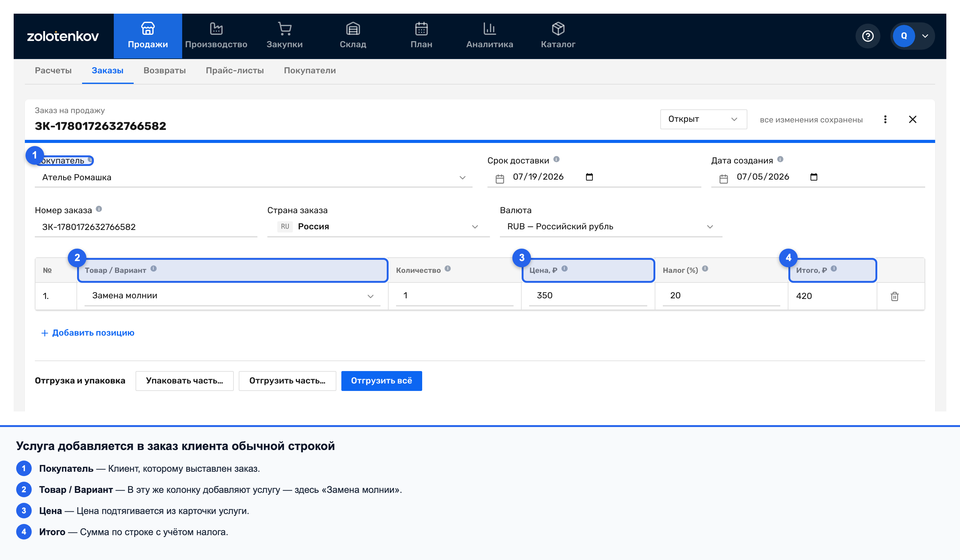Go to Закупки shopping cart
Viewport: 960px width, 560px height.
[x=284, y=36]
